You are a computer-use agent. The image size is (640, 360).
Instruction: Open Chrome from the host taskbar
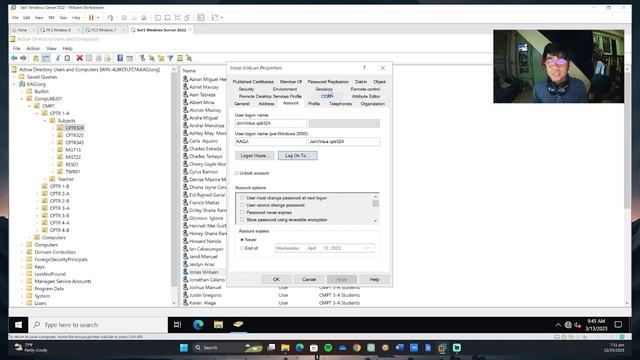357,348
